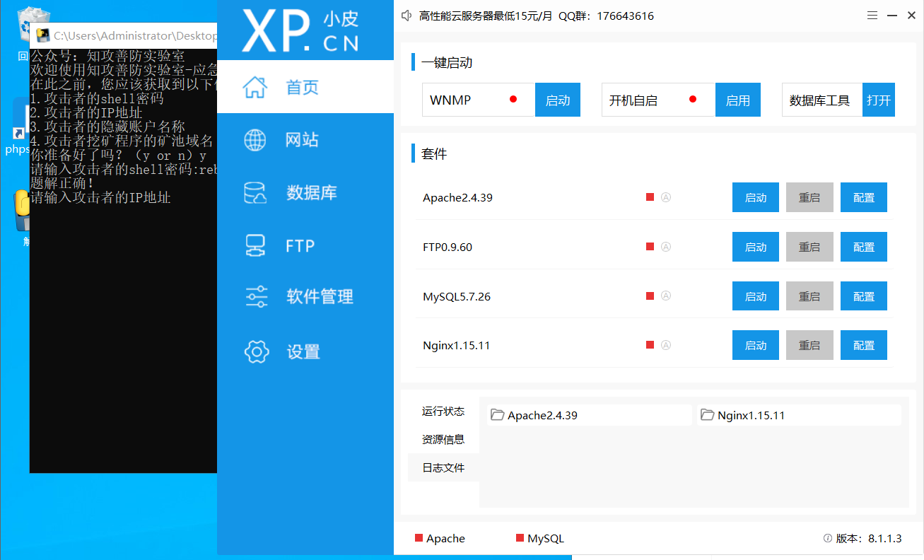Restart MySQL5.7.26 service
The image size is (924, 560).
(809, 296)
